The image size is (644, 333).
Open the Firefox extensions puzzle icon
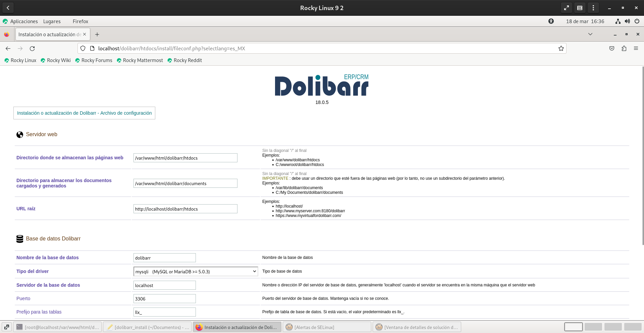pyautogui.click(x=624, y=49)
